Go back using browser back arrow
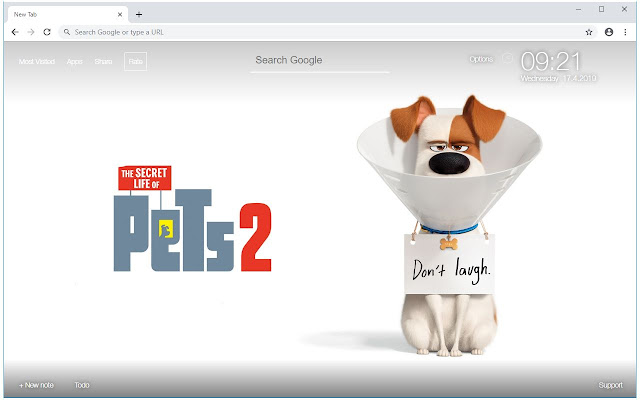 [x=15, y=32]
